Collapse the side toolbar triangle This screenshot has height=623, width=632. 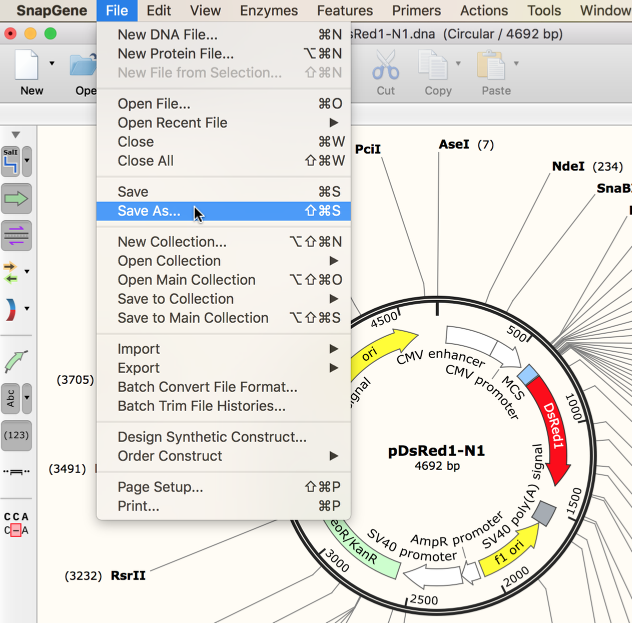[x=16, y=135]
